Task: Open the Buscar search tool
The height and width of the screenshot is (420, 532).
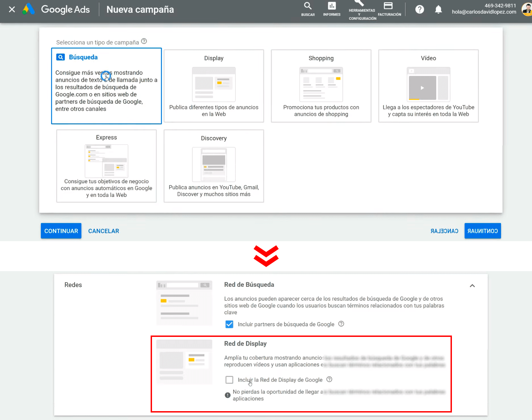Action: [308, 9]
